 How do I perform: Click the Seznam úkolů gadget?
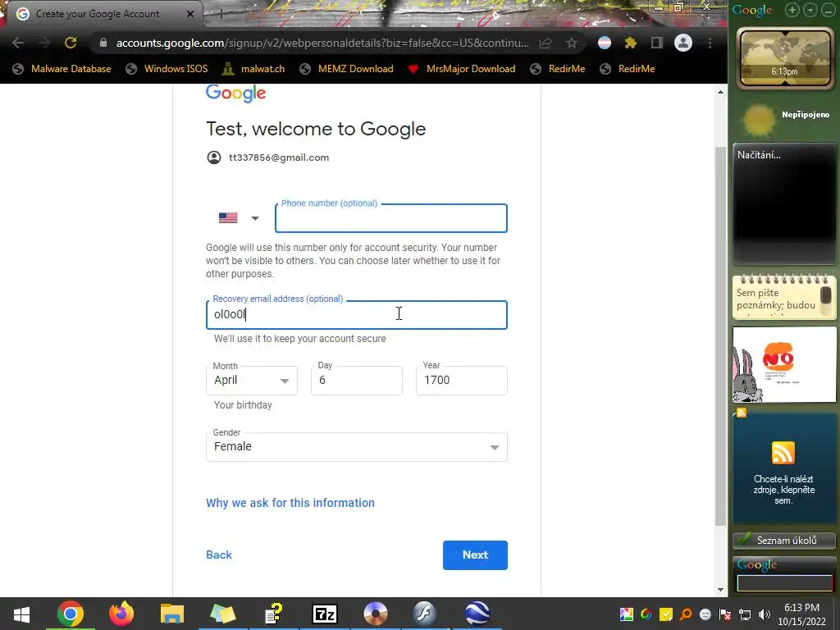click(784, 540)
